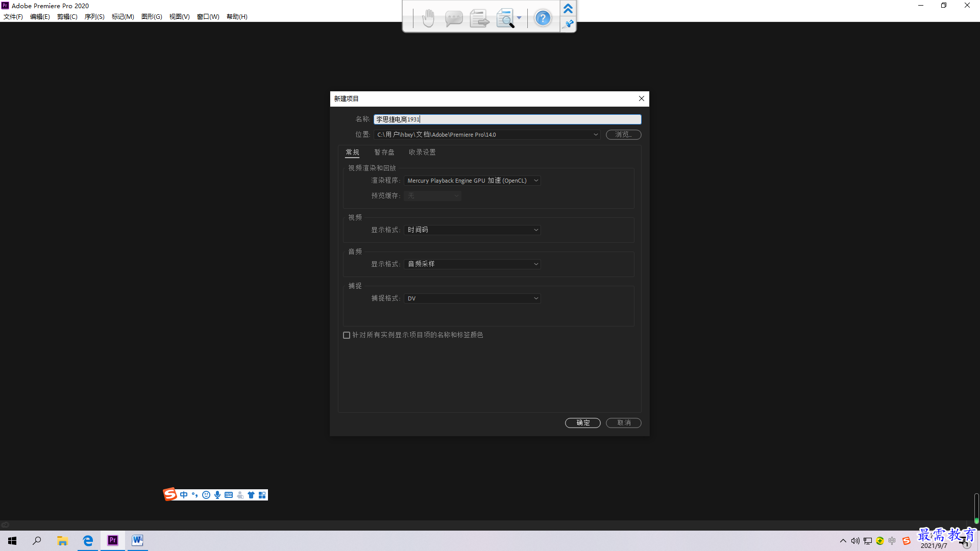Open audio display format Audio Samples dropdown
The image size is (980, 551).
pyautogui.click(x=472, y=264)
